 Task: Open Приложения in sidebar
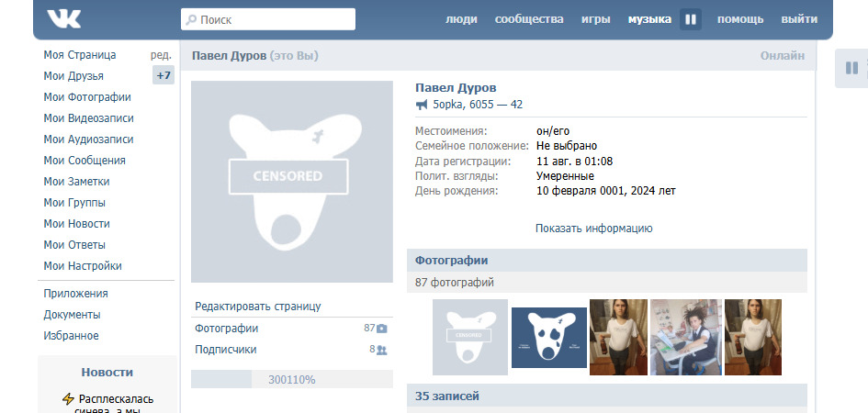76,294
